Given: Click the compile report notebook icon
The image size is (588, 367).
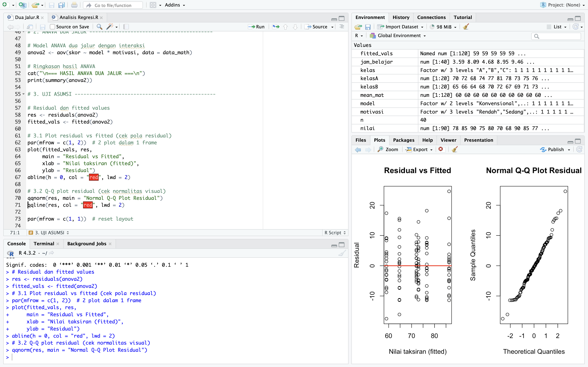Looking at the screenshot, I should click(126, 27).
